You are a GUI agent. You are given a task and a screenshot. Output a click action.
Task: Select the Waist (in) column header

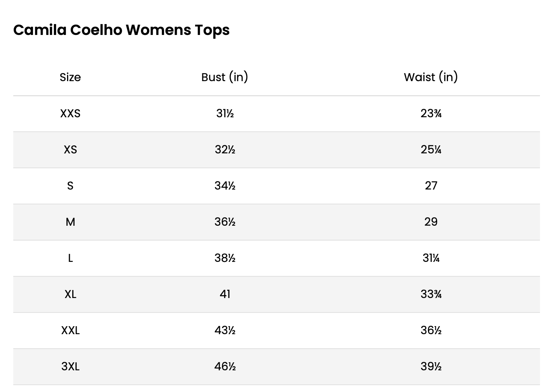[x=431, y=77]
